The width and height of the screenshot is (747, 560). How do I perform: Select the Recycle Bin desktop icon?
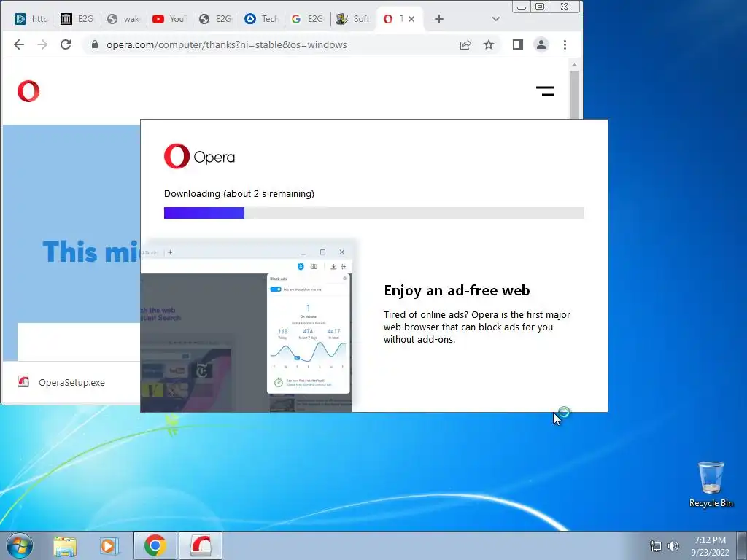[711, 484]
